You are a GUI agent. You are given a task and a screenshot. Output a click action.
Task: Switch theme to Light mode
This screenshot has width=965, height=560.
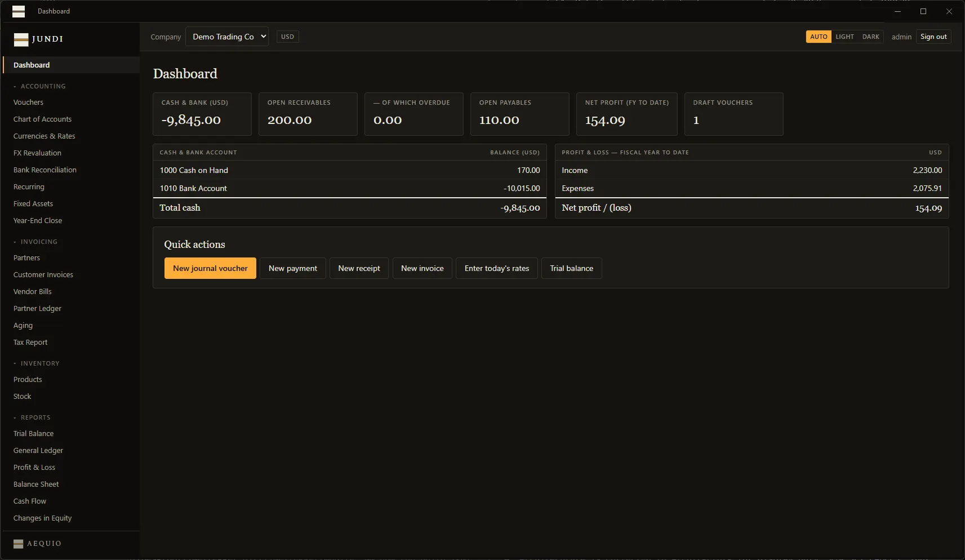[844, 37]
